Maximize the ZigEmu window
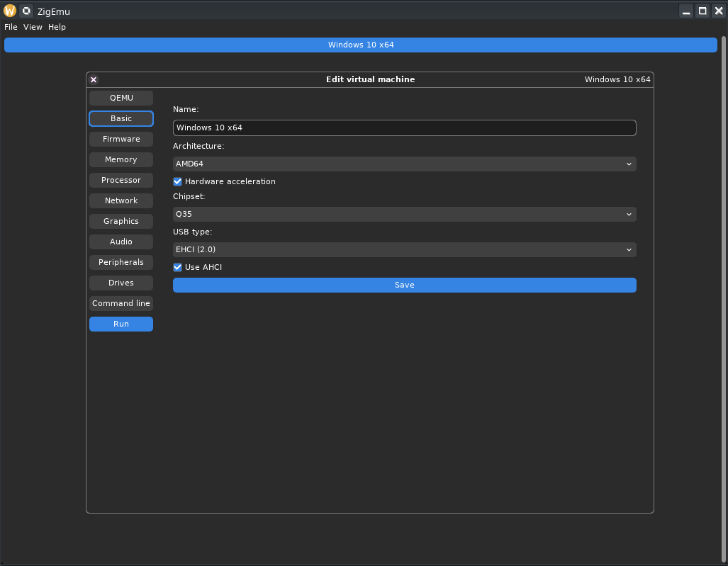 coord(702,11)
